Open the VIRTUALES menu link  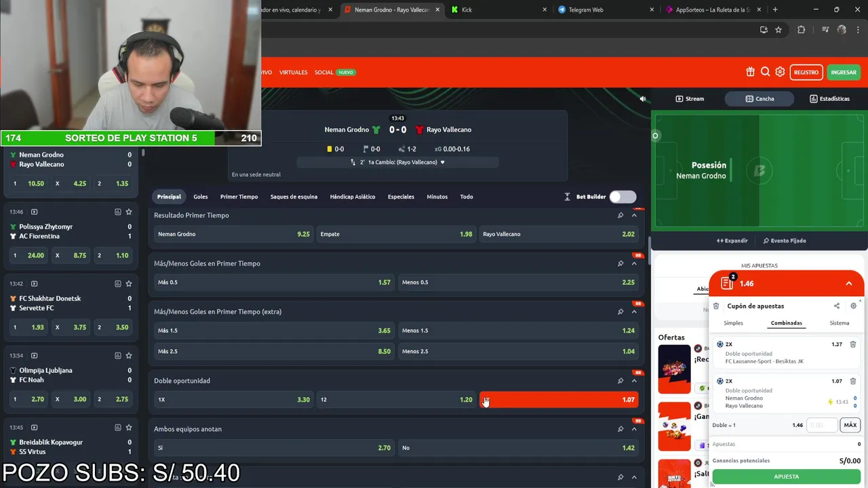point(294,72)
